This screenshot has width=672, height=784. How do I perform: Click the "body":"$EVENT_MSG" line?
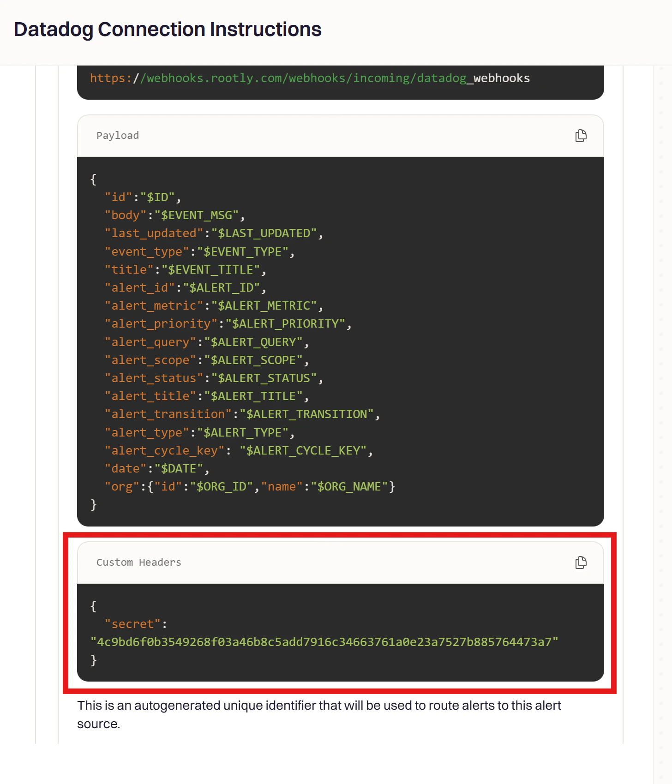click(x=175, y=215)
